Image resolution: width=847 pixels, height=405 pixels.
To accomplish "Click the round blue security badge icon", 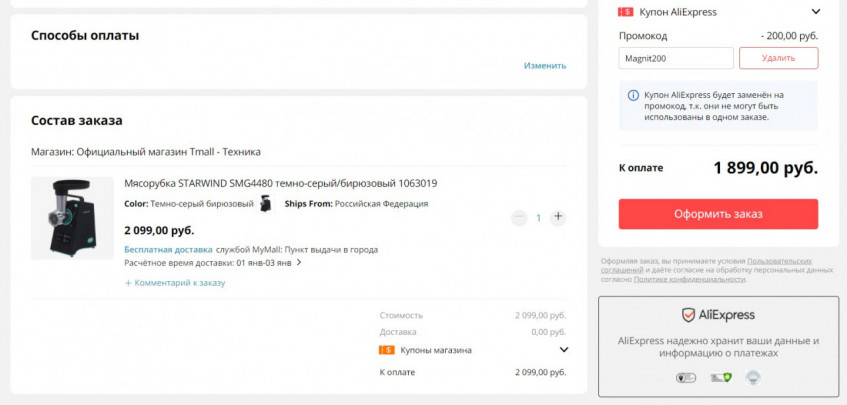I will pos(753,378).
